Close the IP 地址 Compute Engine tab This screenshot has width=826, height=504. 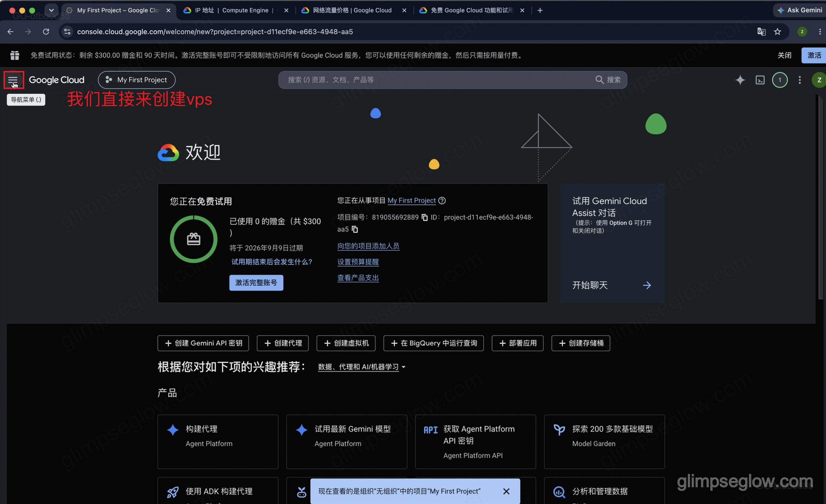286,10
